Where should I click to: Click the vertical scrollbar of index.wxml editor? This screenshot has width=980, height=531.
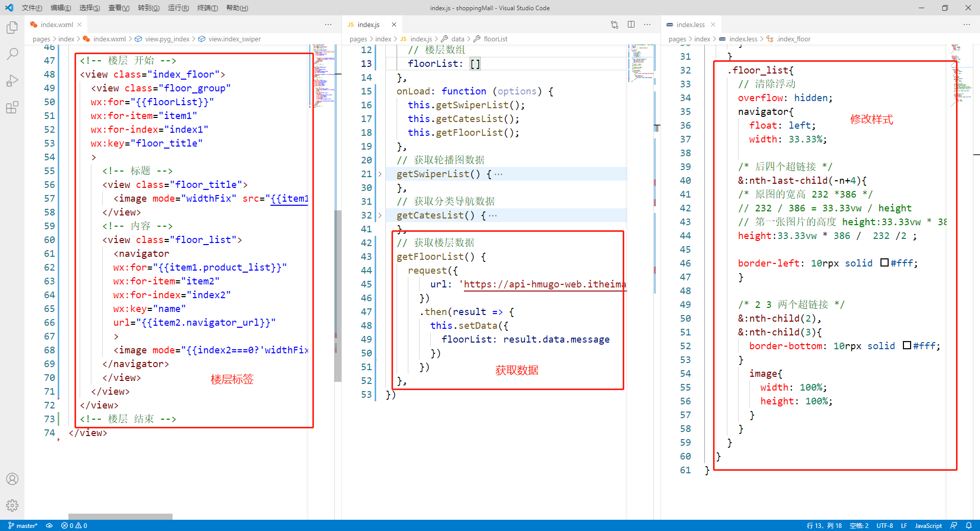point(338,296)
